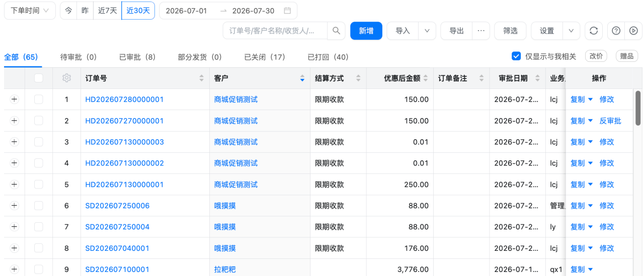Sort by 优惠后金额 column sort arrows

pyautogui.click(x=426, y=78)
